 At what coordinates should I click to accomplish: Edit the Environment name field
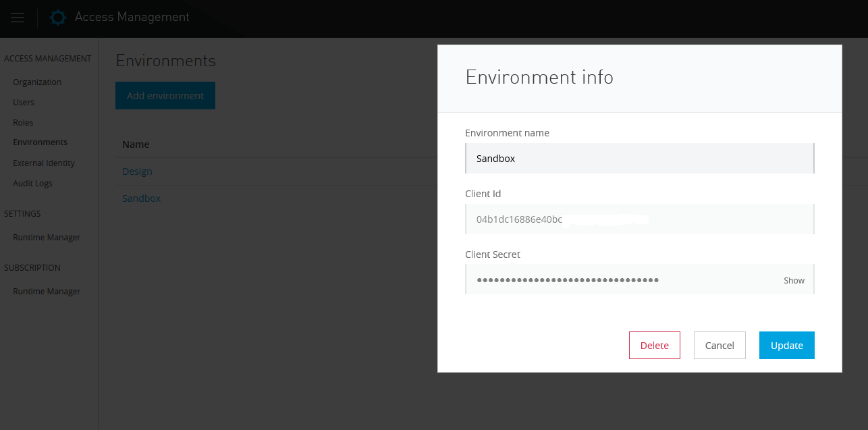click(x=640, y=159)
